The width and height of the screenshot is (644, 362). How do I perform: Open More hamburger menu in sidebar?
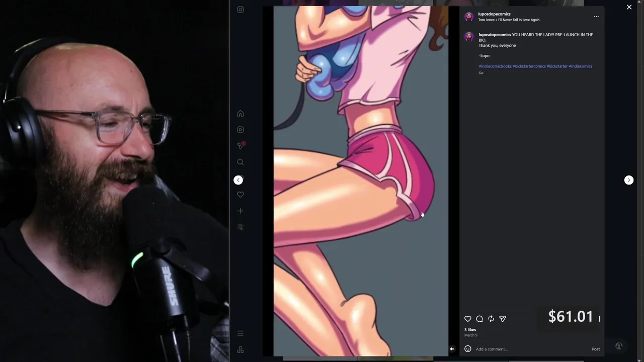click(x=240, y=333)
